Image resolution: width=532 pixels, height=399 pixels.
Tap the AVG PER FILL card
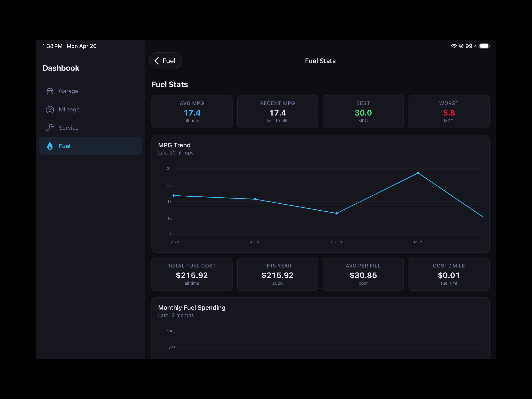click(363, 274)
